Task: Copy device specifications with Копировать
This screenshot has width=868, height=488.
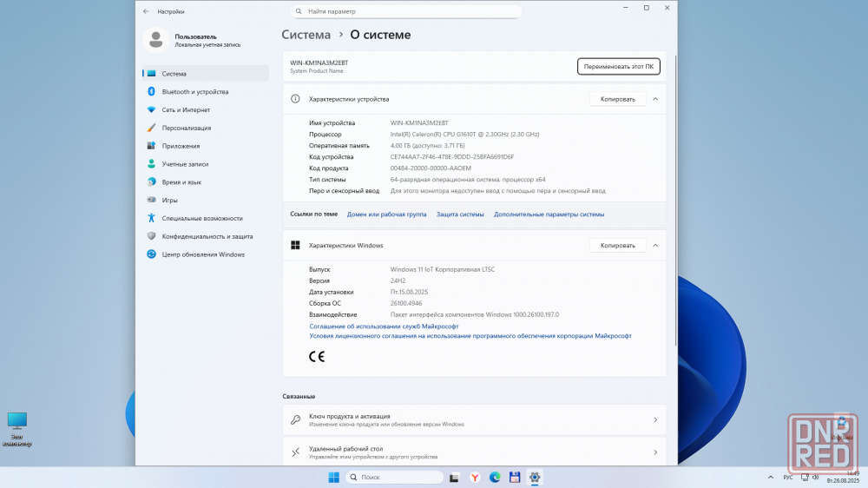Action: 618,99
